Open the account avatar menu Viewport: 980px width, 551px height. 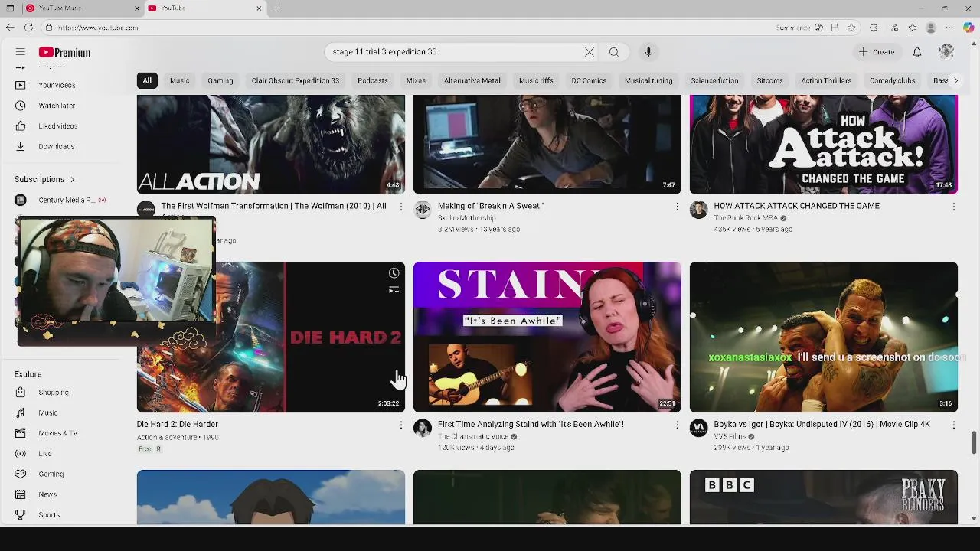pos(946,52)
